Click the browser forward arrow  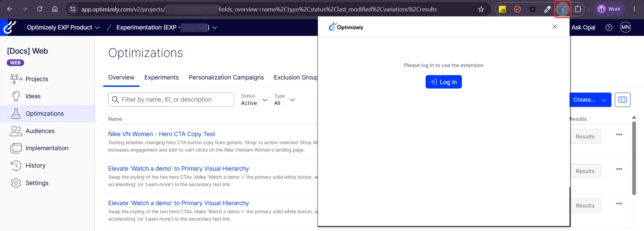tap(24, 9)
